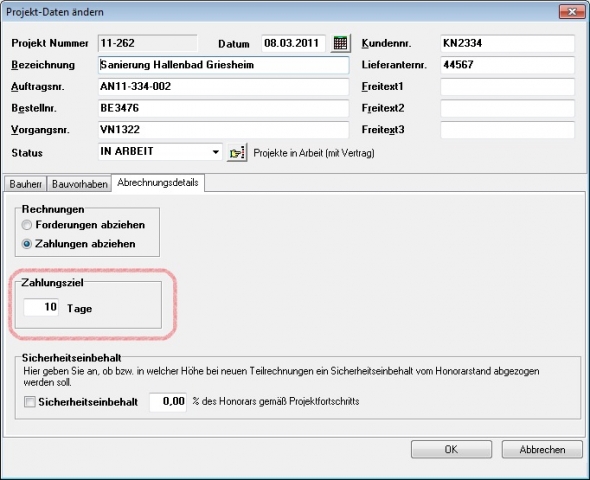Switch to the Bauherr tab

click(x=25, y=184)
